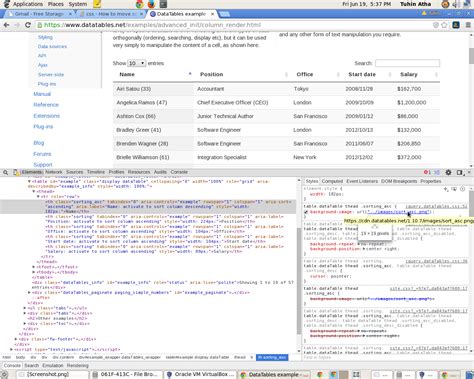Expand the fw-footer div node
Screen dimensions: 474x379
pyautogui.click(x=16, y=339)
